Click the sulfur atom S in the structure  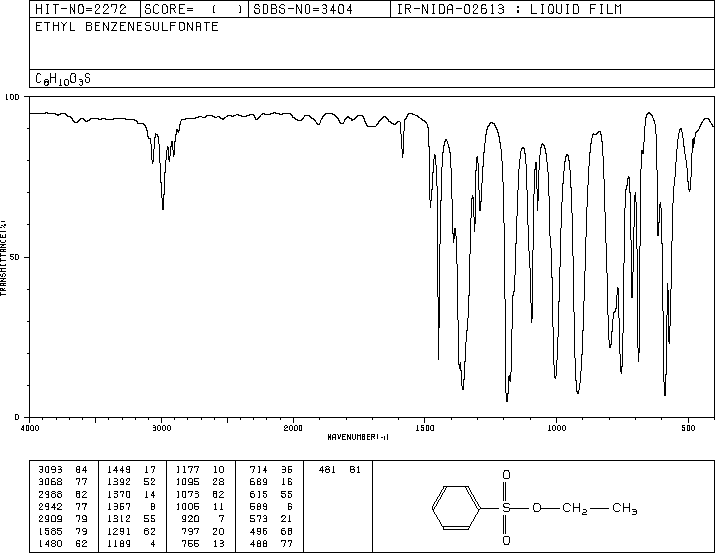506,508
